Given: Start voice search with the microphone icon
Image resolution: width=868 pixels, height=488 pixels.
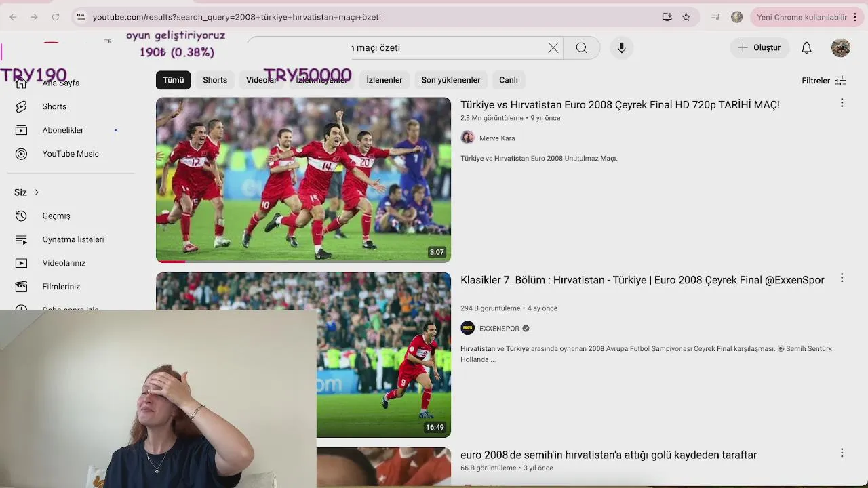Looking at the screenshot, I should pos(622,47).
